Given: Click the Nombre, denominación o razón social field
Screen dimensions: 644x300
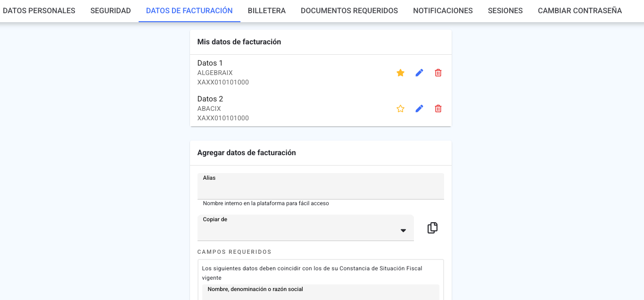Looking at the screenshot, I should (x=321, y=292).
